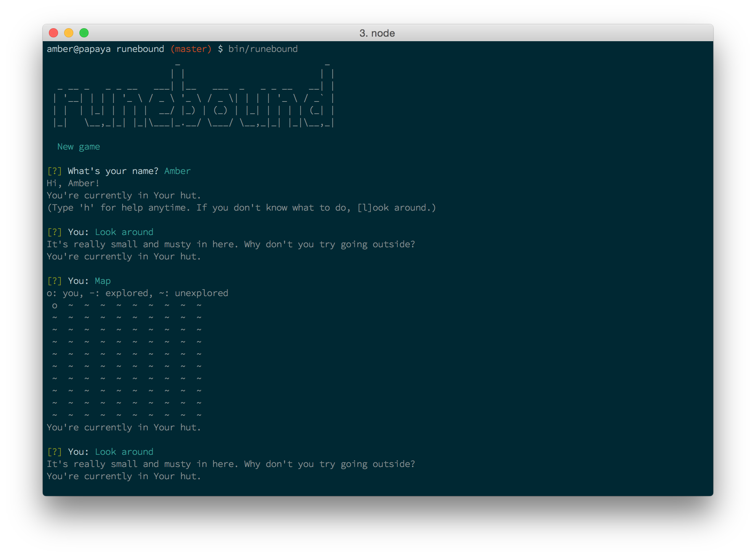Click bottom-right unexplored tilde on map
This screenshot has height=557, width=756.
pos(199,415)
